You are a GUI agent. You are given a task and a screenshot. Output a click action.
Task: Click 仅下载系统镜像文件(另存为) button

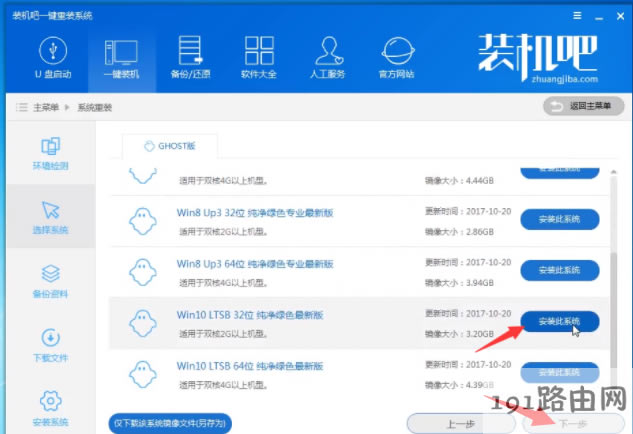pyautogui.click(x=170, y=424)
